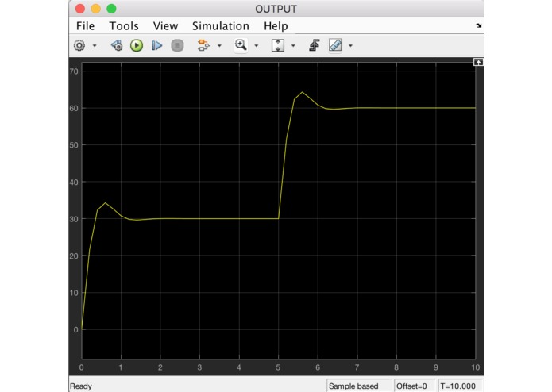552x392 pixels.
Task: Click the Offset=0 status entry
Action: 411,386
